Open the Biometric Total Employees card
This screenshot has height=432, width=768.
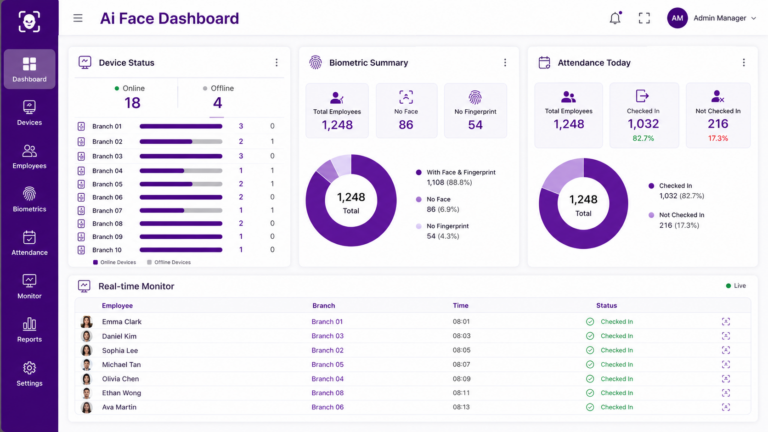(337, 111)
